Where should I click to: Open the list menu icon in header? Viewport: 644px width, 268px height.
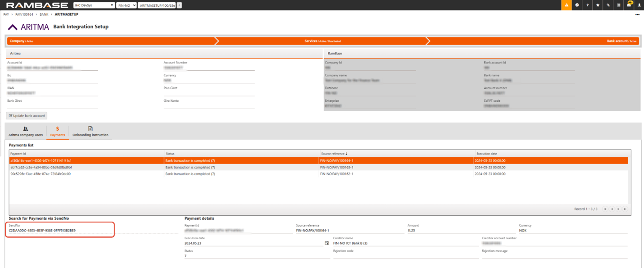pos(618,5)
